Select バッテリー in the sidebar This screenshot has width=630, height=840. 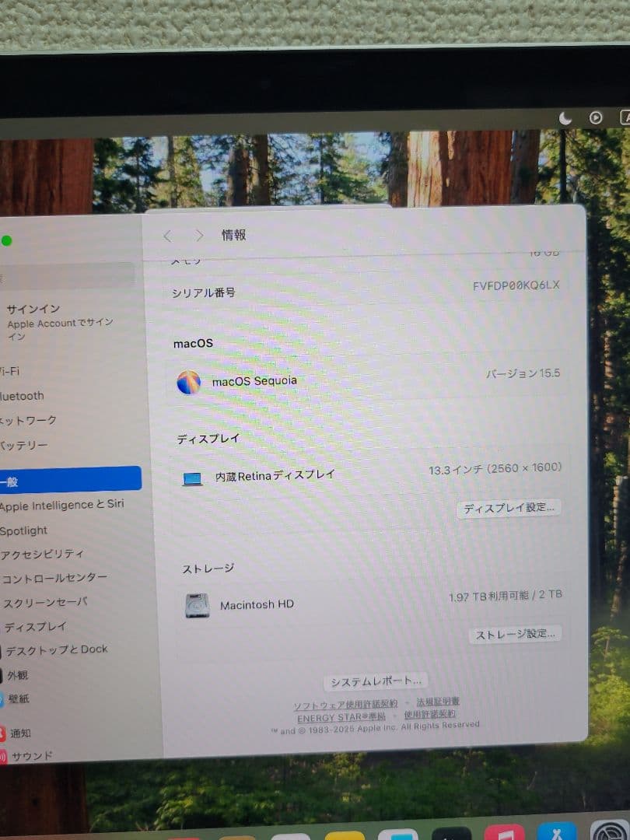pos(23,445)
